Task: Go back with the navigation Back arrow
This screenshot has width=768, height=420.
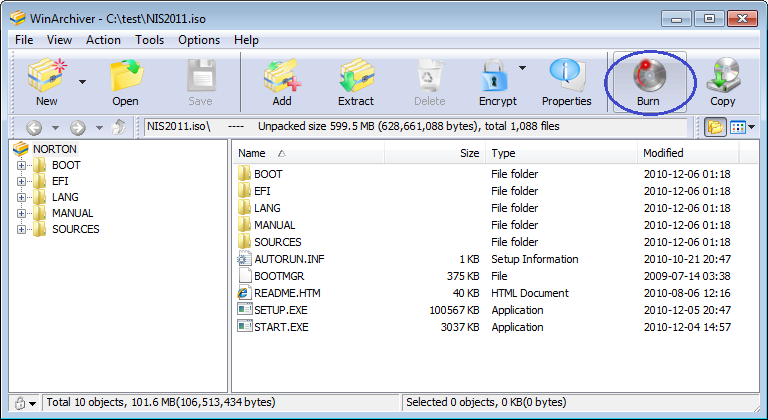Action: point(34,128)
